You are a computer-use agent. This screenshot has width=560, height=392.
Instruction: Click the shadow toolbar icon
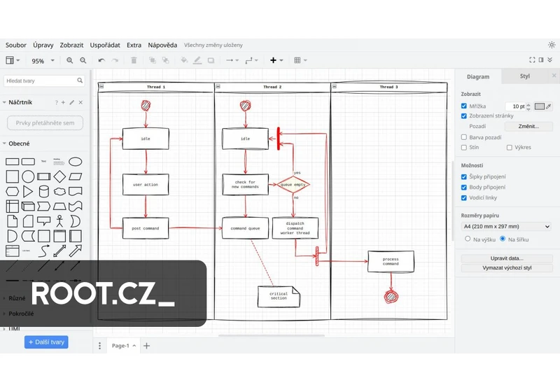211,60
